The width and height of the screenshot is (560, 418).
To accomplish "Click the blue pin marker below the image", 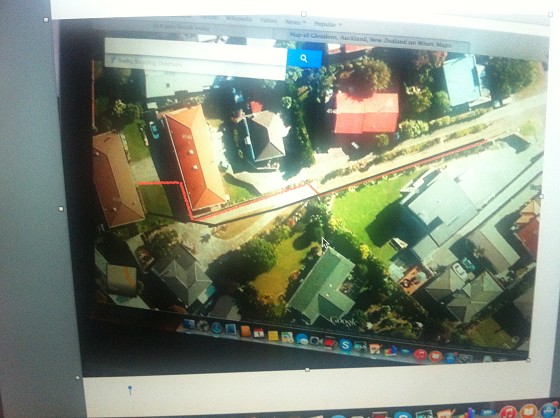I will click(x=130, y=390).
